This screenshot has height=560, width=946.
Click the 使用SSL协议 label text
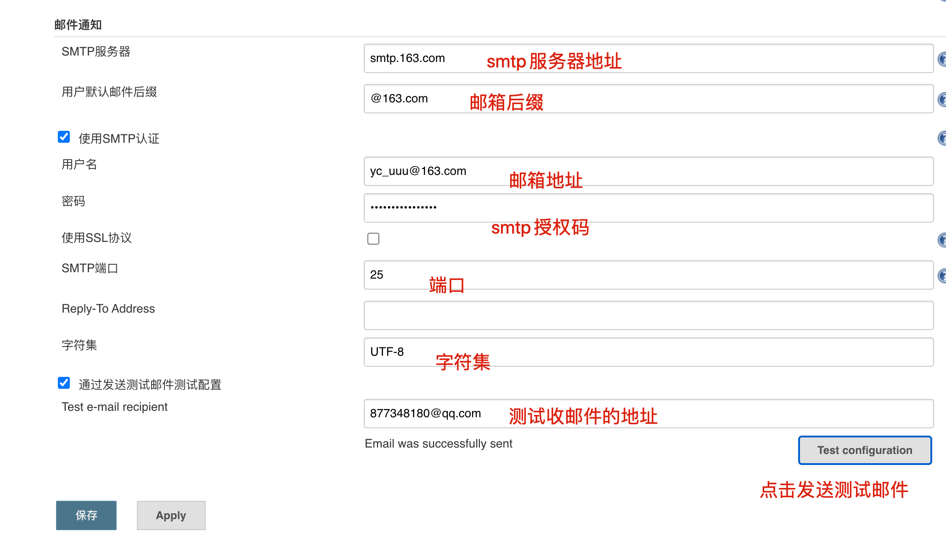click(x=97, y=238)
